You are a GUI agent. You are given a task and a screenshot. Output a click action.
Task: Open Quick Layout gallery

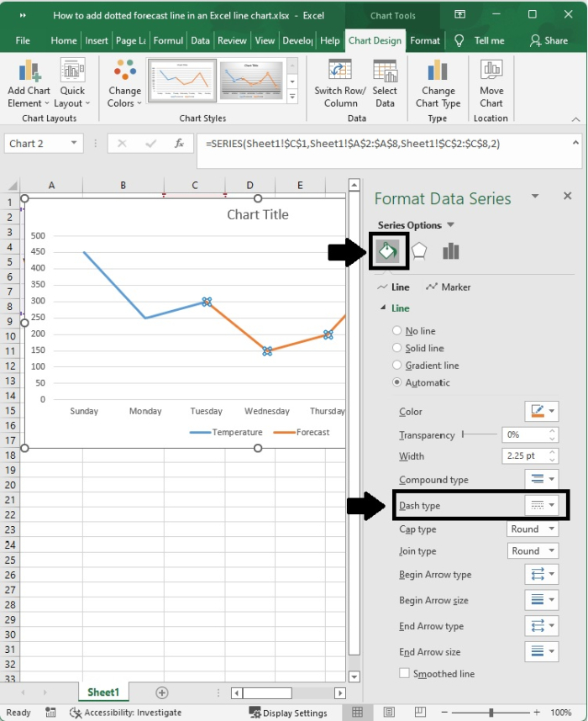pyautogui.click(x=72, y=84)
